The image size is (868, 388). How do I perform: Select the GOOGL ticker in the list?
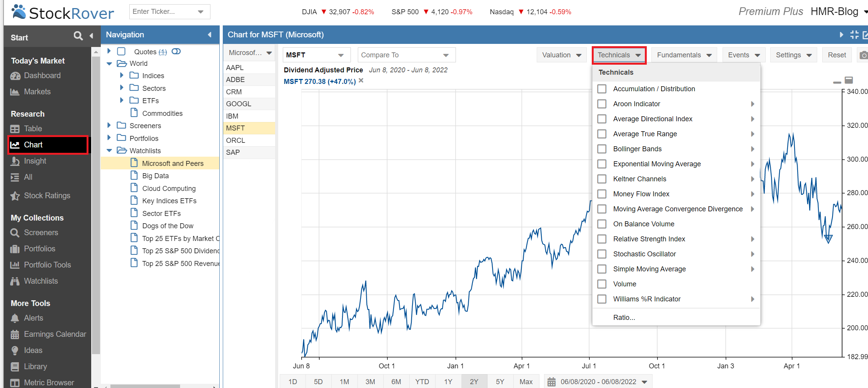(x=249, y=104)
